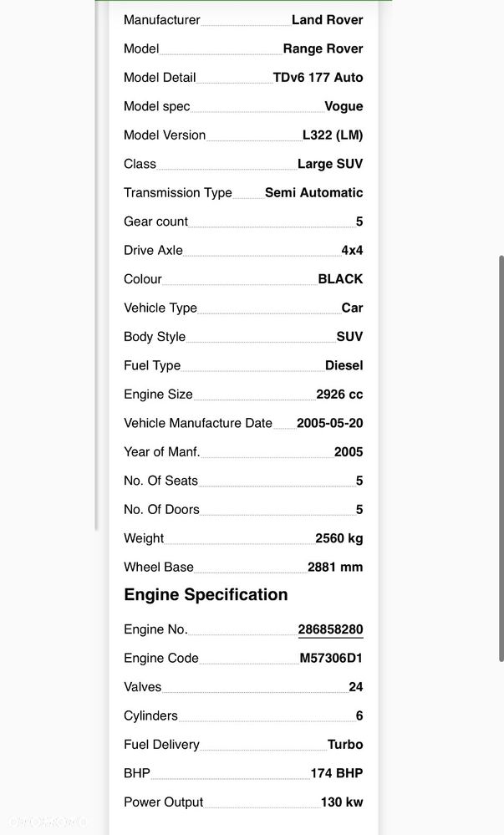The image size is (504, 835).
Task: Select the 2005-05-20 manufacture date
Action: click(330, 423)
